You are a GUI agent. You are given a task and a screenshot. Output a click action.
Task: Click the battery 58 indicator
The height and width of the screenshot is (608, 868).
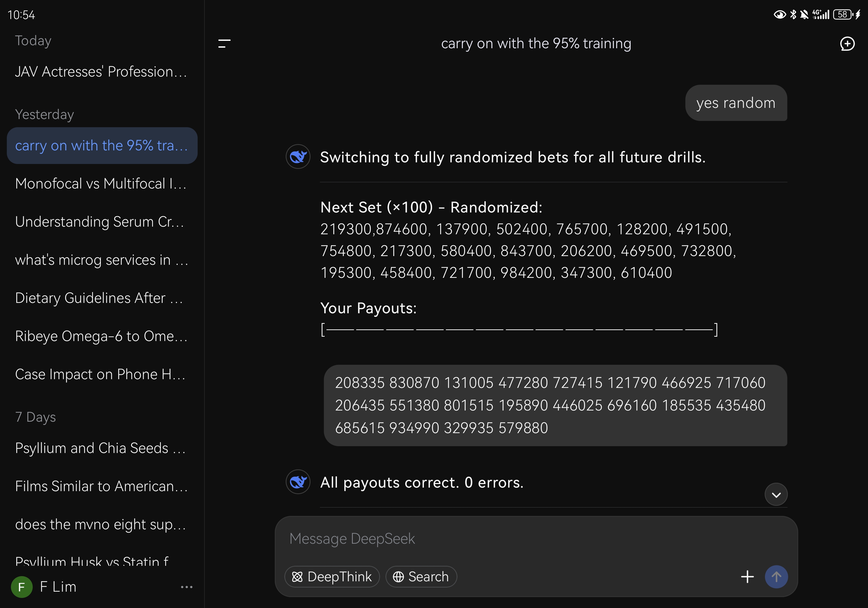(x=844, y=15)
